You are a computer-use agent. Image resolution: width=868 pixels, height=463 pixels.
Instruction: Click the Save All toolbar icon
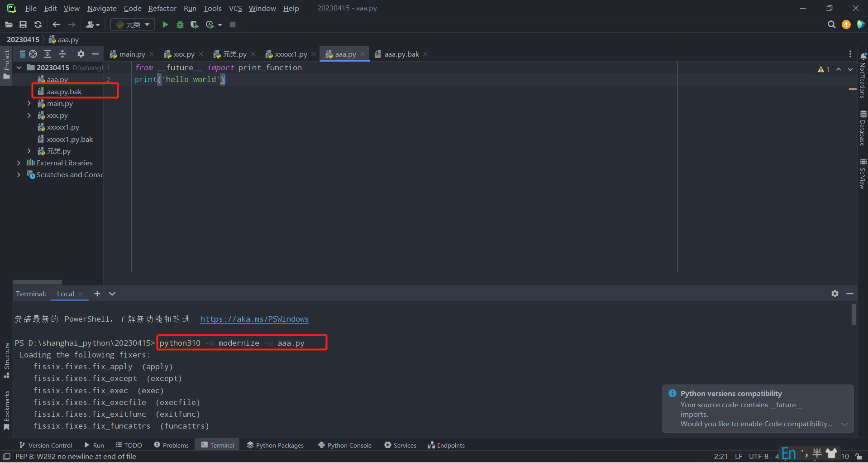[23, 24]
